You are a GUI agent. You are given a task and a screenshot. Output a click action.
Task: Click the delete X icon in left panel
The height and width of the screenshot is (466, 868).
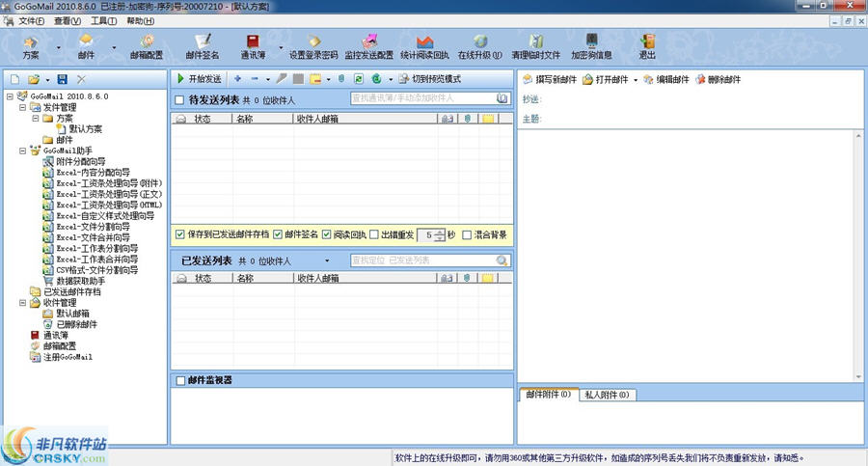click(x=81, y=79)
